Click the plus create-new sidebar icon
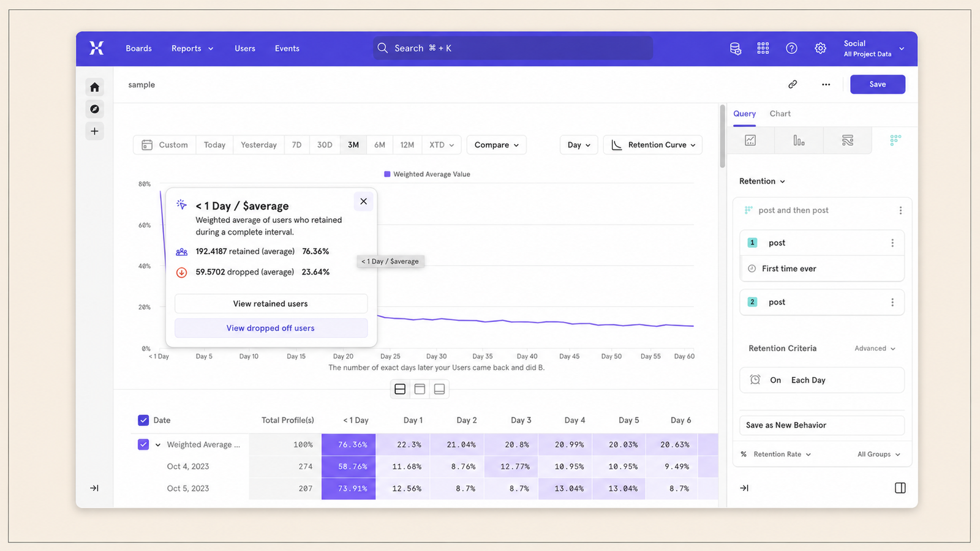 pos(94,131)
